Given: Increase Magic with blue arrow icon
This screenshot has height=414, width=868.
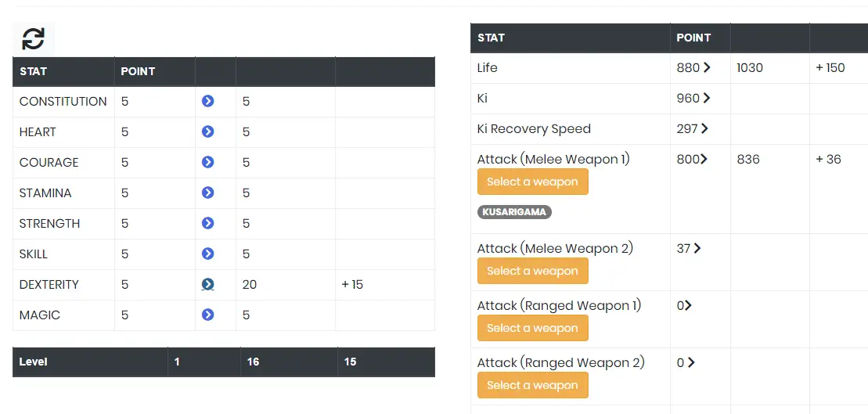Looking at the screenshot, I should click(207, 315).
